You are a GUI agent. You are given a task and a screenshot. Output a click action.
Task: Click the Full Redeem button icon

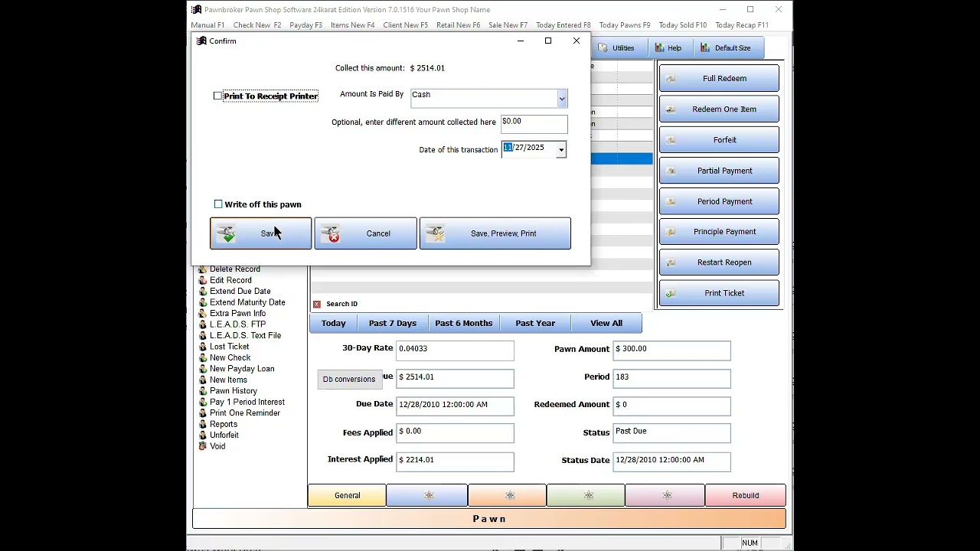pyautogui.click(x=671, y=79)
